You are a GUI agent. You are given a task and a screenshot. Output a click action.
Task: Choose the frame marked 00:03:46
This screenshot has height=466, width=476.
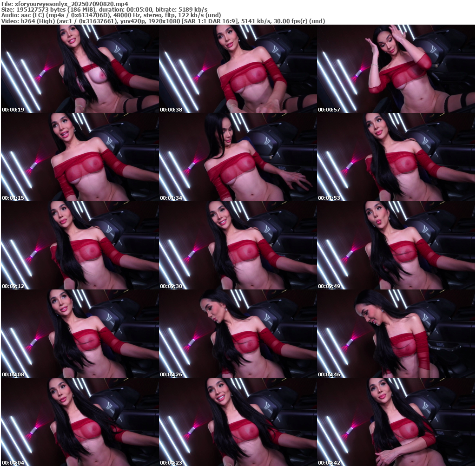click(396, 334)
